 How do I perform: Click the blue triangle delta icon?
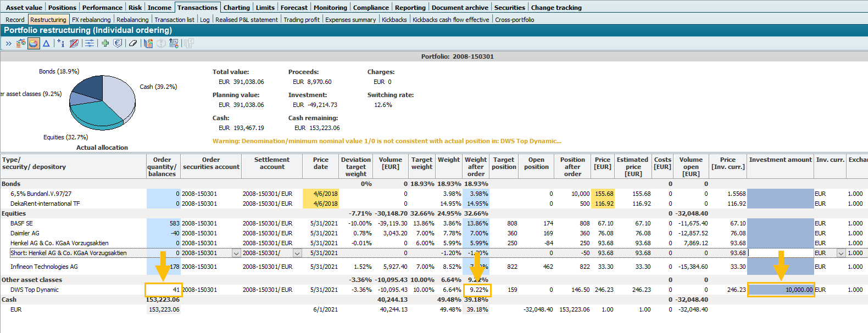46,43
